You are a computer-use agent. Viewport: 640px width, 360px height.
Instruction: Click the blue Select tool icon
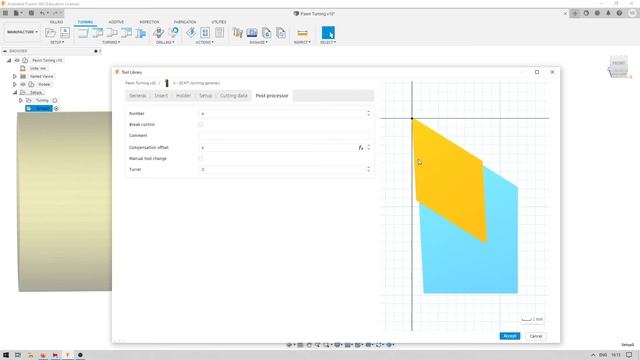(328, 33)
